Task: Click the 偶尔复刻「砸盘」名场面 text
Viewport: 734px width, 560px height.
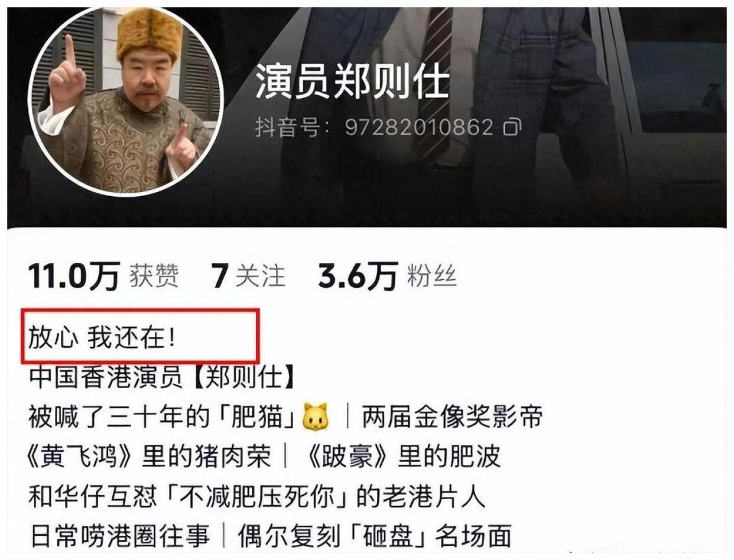Action: [x=374, y=536]
